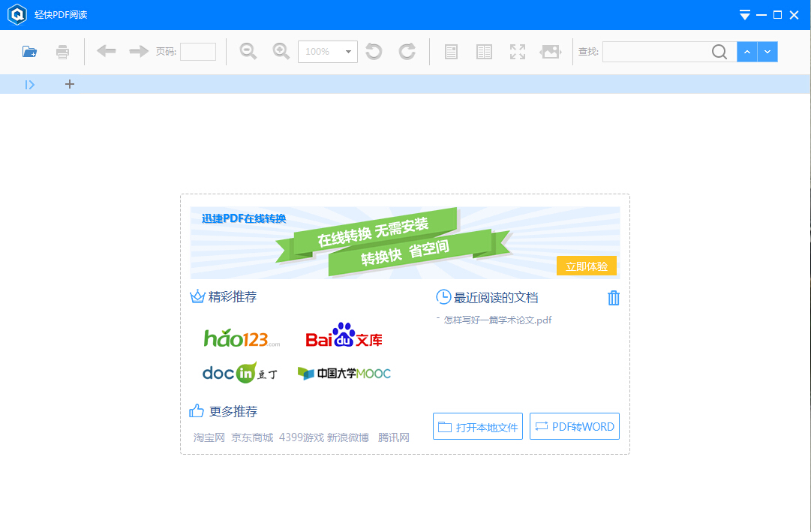This screenshot has height=532, width=811.
Task: Expand the sidebar panel
Action: coord(29,84)
